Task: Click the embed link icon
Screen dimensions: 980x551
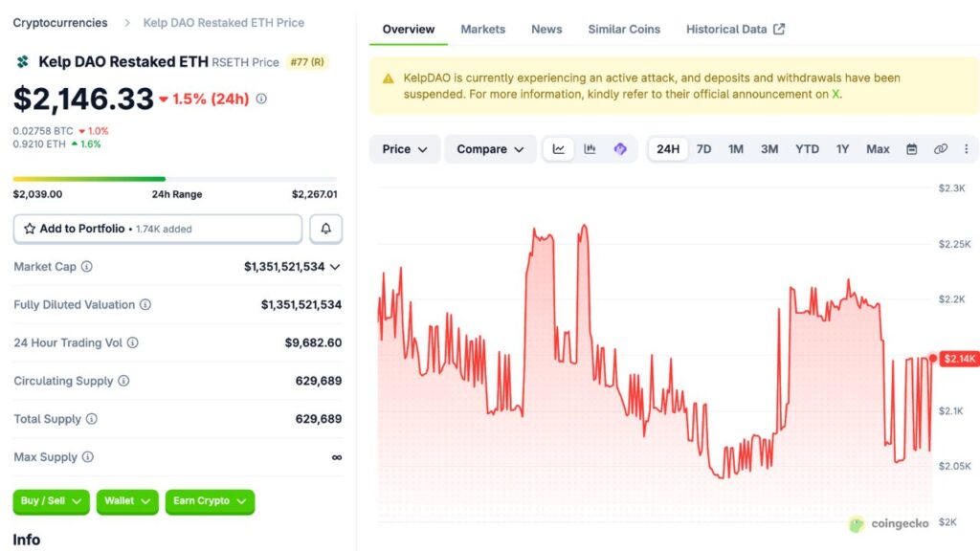Action: click(x=942, y=148)
